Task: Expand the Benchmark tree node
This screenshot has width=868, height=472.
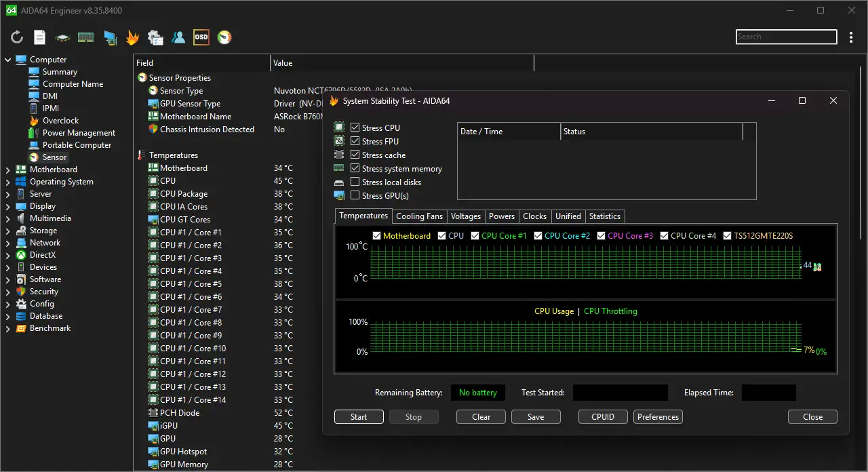Action: click(x=8, y=328)
